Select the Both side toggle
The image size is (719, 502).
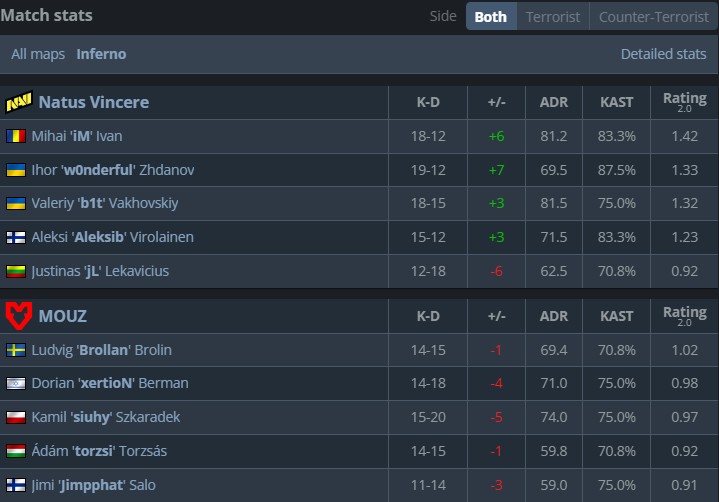(490, 16)
